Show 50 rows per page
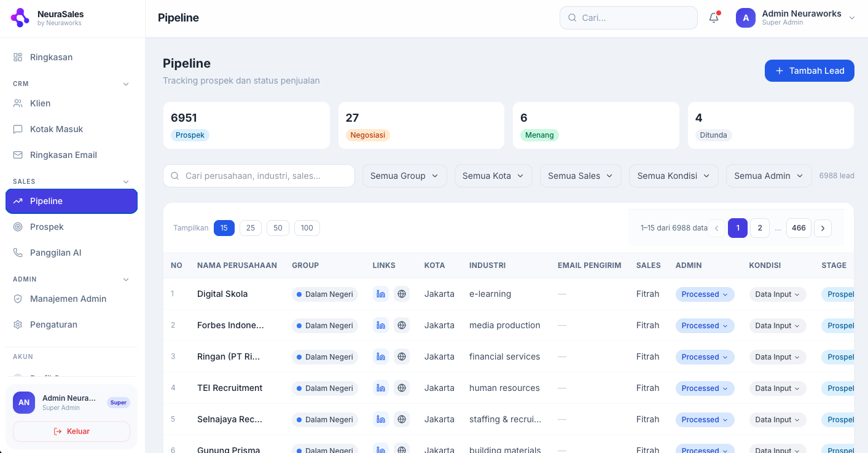 click(278, 228)
